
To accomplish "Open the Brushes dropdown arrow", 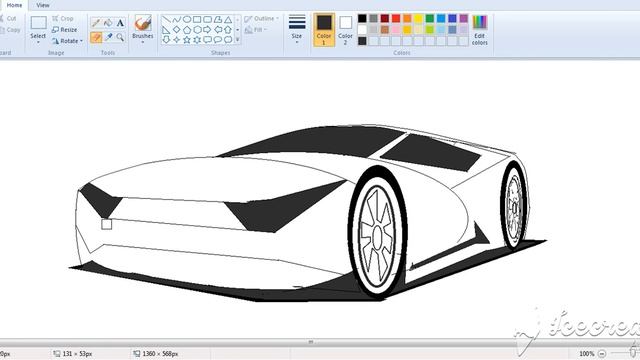I will [143, 42].
